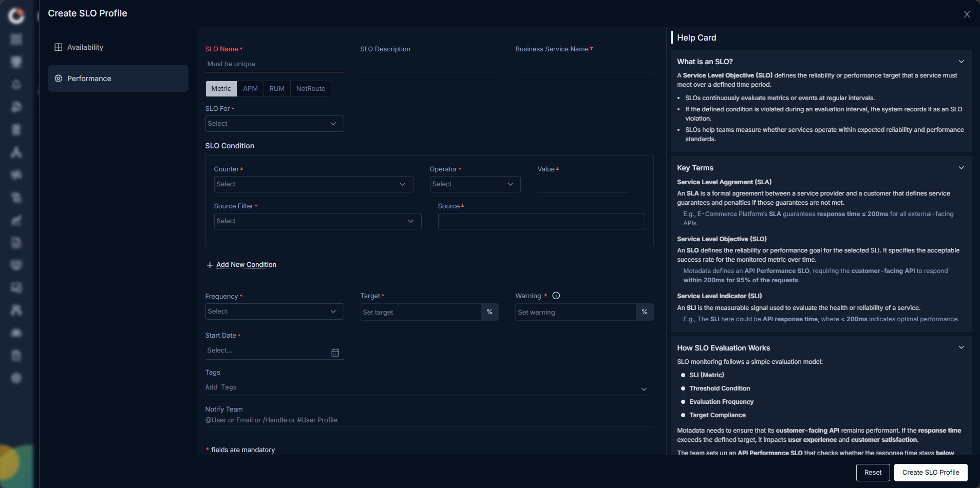Click the Reset button

point(873,473)
